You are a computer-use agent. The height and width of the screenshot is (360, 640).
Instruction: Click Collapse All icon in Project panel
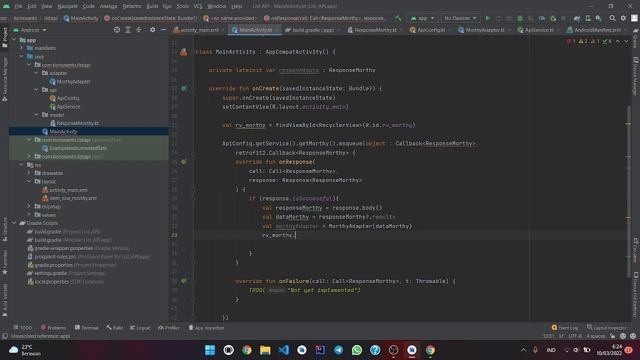tap(139, 30)
